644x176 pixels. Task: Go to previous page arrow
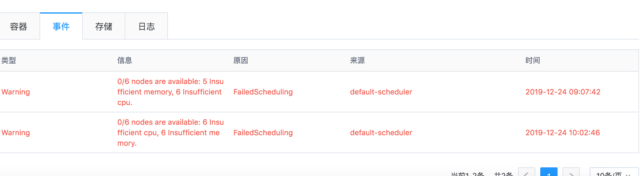pos(527,173)
